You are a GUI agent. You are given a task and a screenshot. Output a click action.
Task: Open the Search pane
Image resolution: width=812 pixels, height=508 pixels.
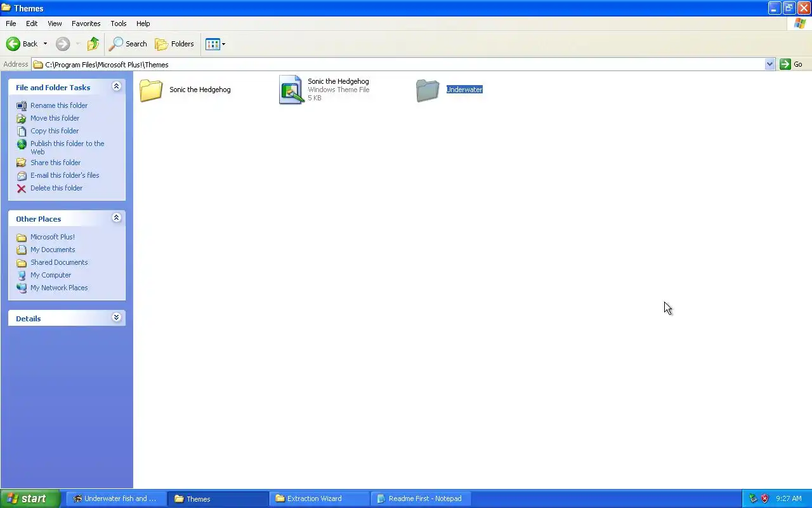128,44
